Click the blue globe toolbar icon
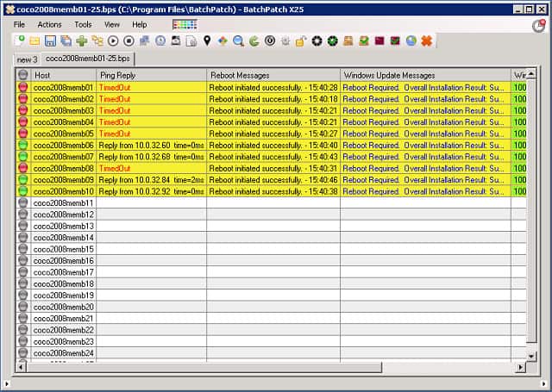The width and height of the screenshot is (552, 392). 411,41
